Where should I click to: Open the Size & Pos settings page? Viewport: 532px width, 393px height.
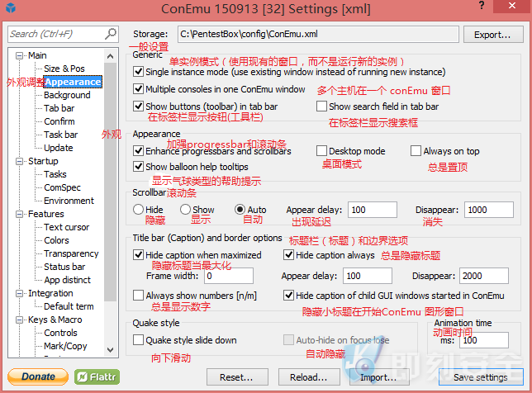tap(64, 69)
